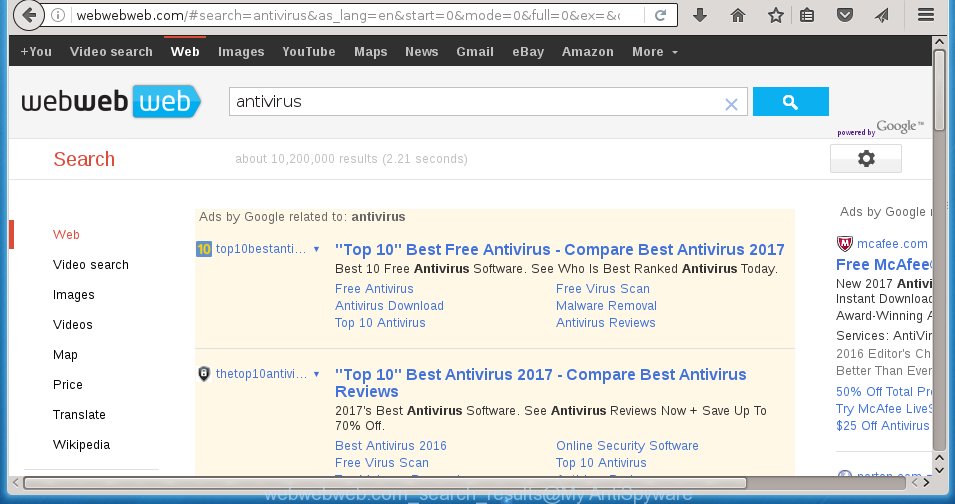Click the webwebweb logo
955x504 pixels.
111,101
